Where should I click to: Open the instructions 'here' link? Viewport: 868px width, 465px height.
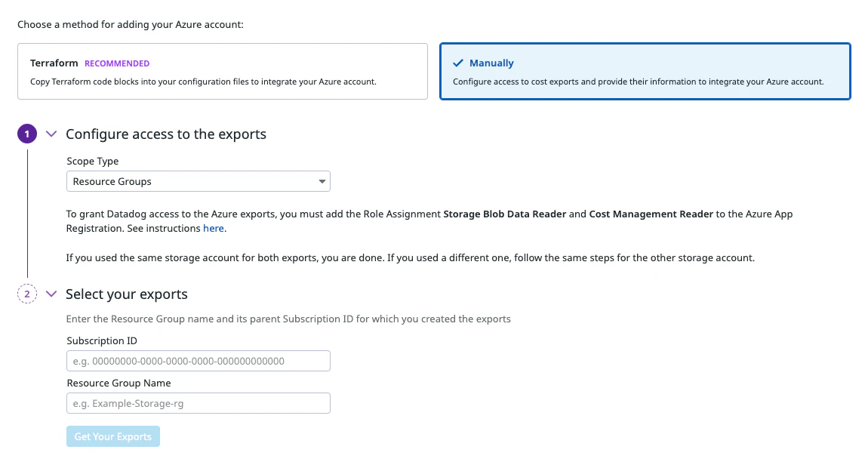pos(214,228)
